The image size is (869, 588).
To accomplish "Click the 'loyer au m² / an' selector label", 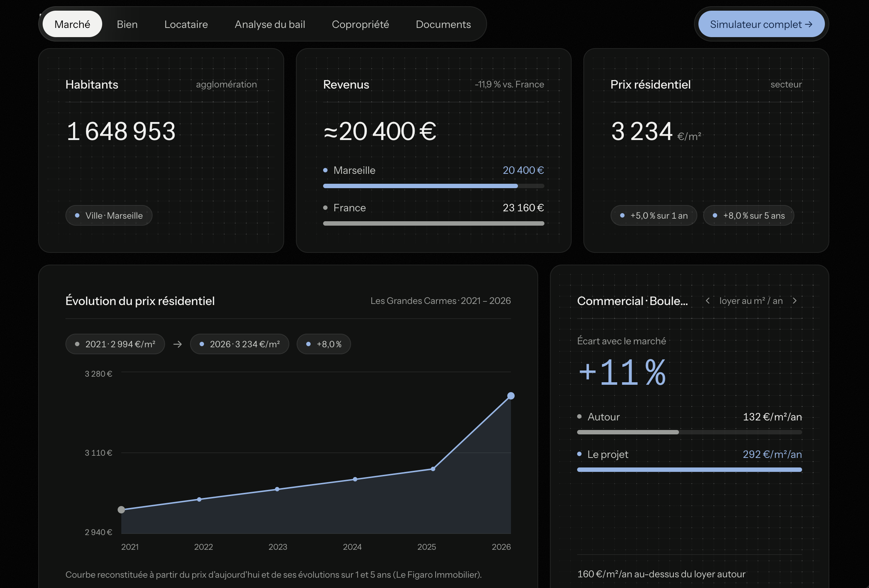I will pos(751,301).
